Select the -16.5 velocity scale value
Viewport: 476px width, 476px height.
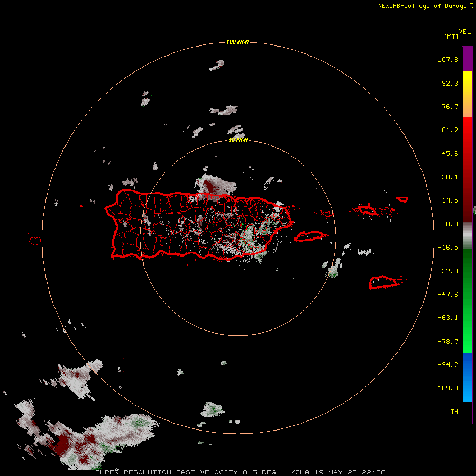pos(448,248)
